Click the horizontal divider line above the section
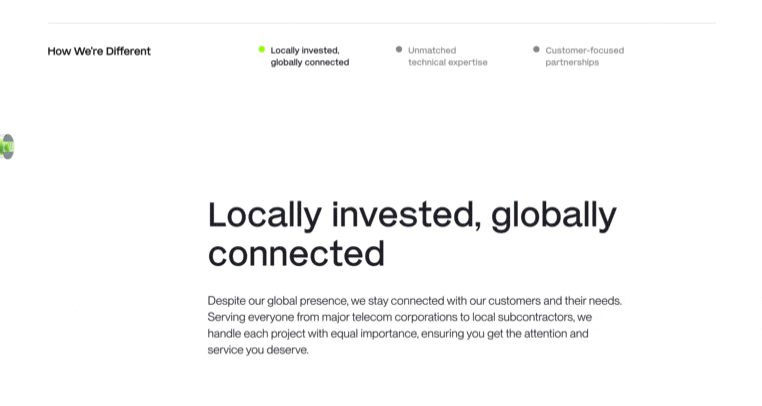This screenshot has width=762, height=406. 381,23
